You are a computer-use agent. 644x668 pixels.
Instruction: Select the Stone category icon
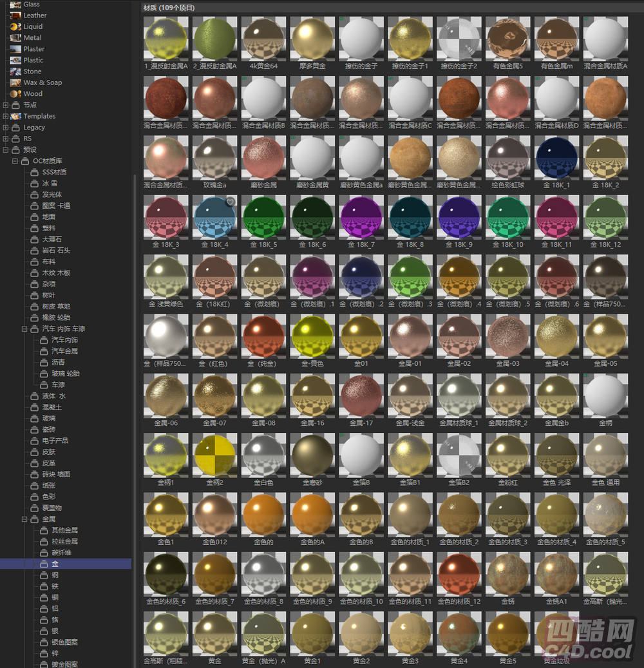[x=16, y=72]
